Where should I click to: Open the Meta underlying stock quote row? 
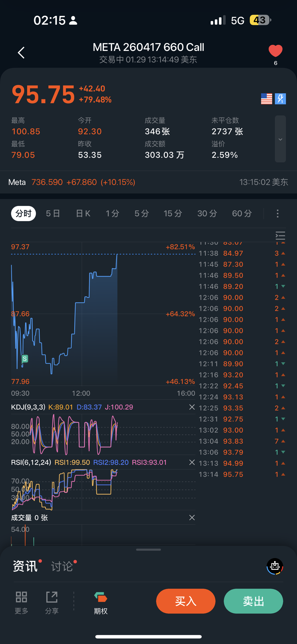148,182
